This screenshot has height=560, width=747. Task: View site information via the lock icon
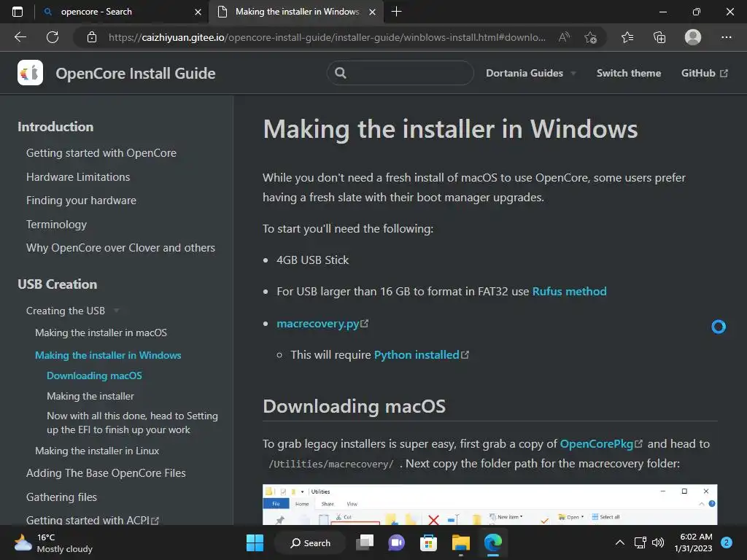pyautogui.click(x=92, y=37)
